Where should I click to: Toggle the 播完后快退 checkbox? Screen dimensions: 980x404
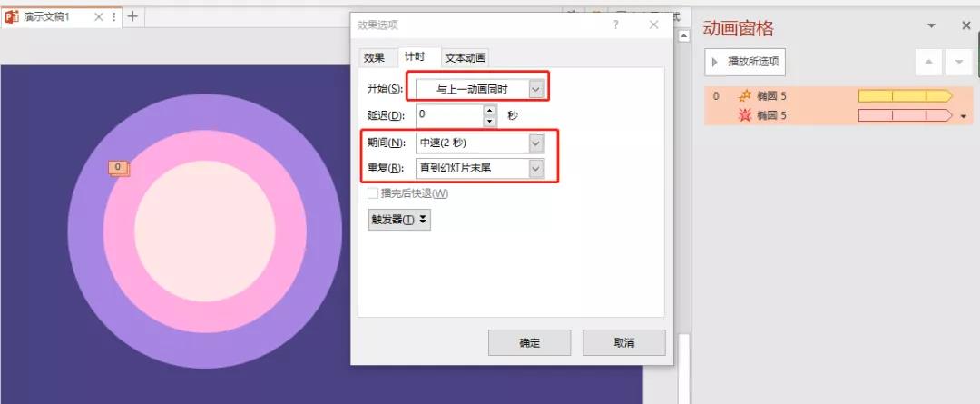tap(373, 193)
